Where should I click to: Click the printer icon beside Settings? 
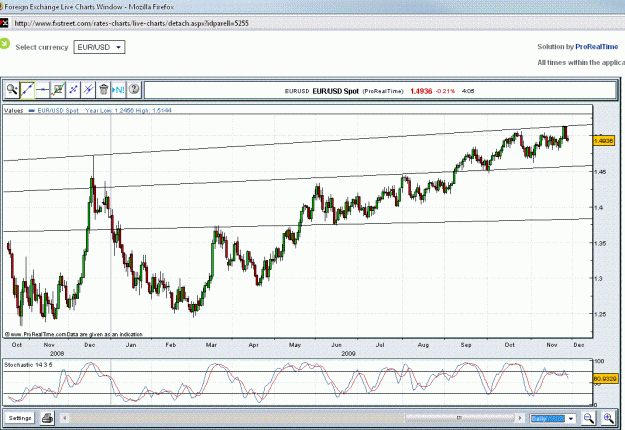pyautogui.click(x=48, y=418)
